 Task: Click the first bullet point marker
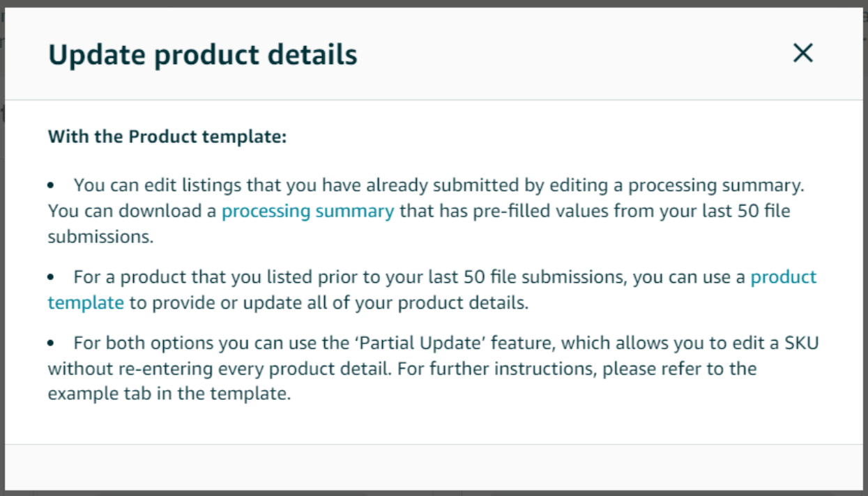tap(51, 186)
